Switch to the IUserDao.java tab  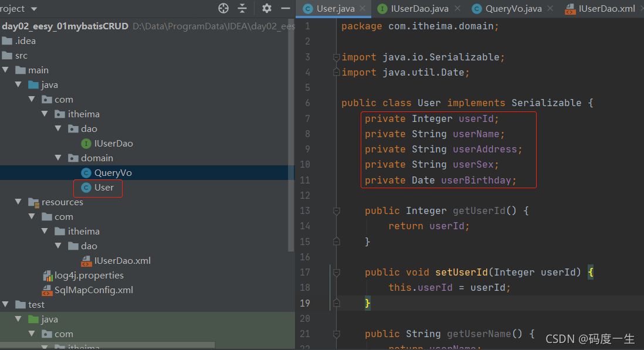[419, 9]
